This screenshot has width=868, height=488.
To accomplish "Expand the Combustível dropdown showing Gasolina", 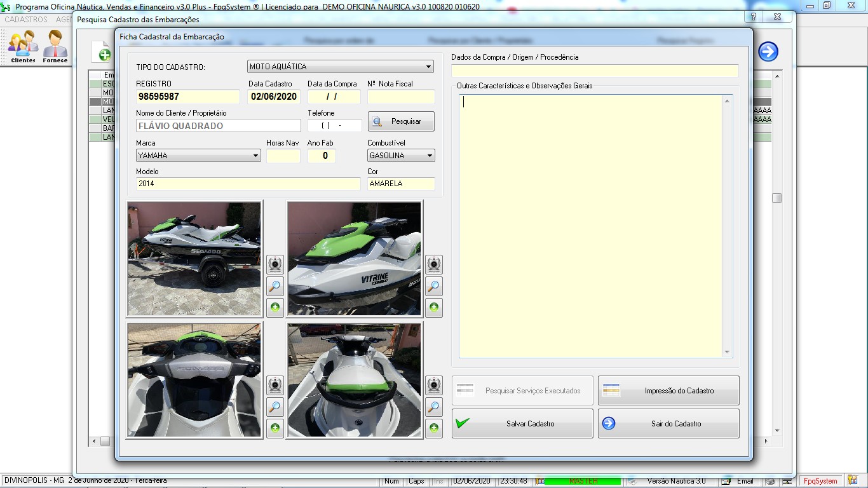I will click(x=430, y=156).
